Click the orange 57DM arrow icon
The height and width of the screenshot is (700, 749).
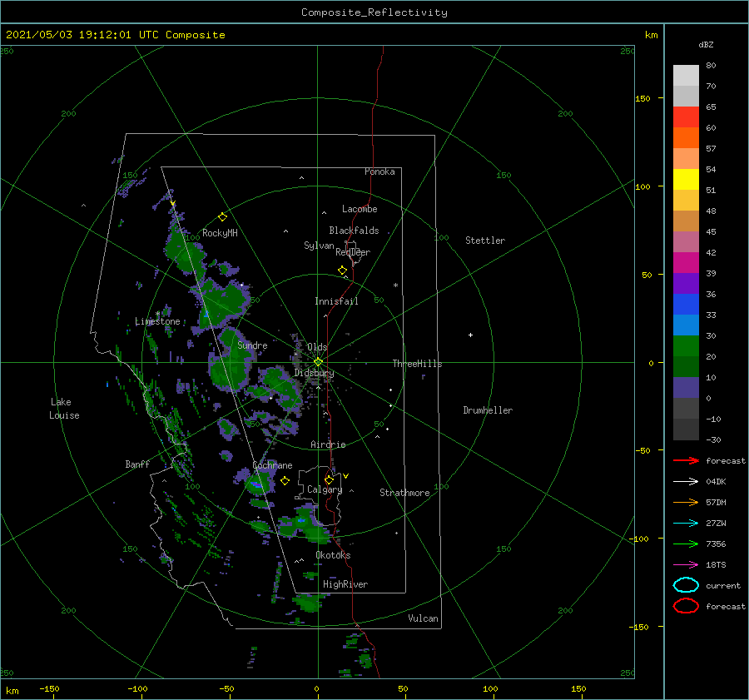click(x=686, y=502)
